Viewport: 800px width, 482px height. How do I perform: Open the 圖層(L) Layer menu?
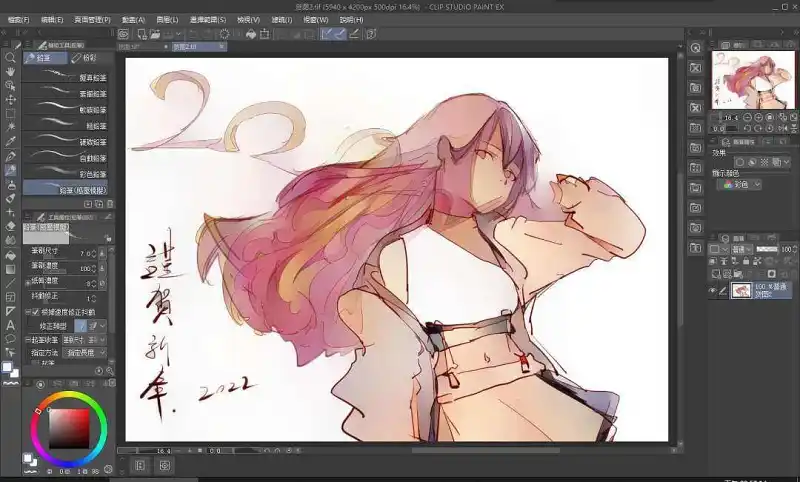(167, 20)
